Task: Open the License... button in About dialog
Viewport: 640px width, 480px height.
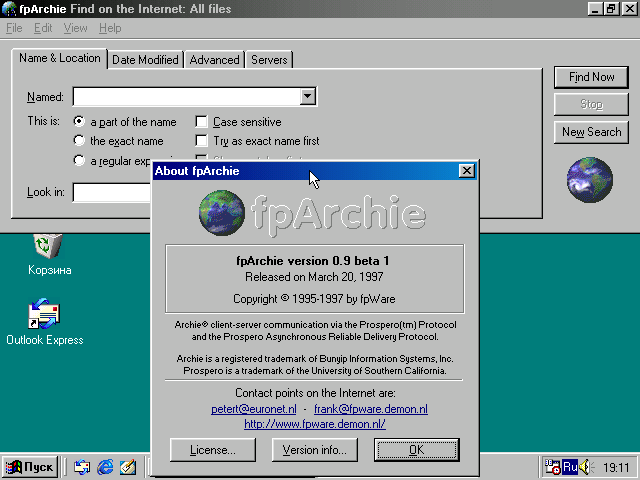Action: pyautogui.click(x=213, y=450)
